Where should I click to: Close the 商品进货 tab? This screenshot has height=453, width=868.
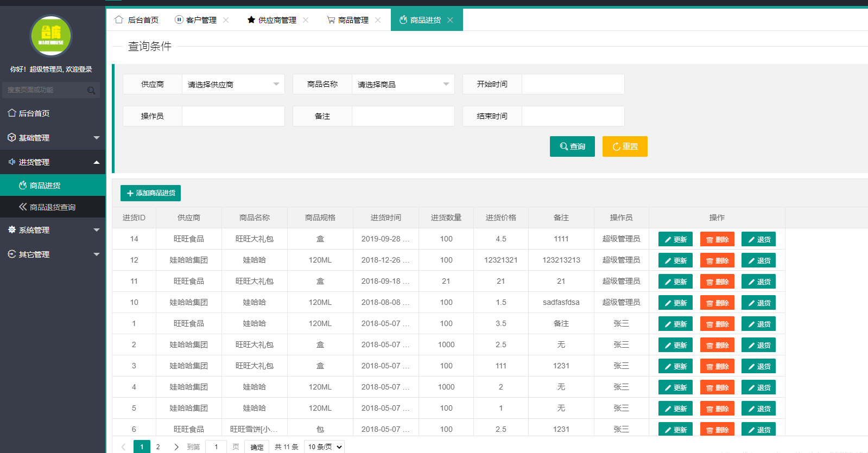(450, 20)
